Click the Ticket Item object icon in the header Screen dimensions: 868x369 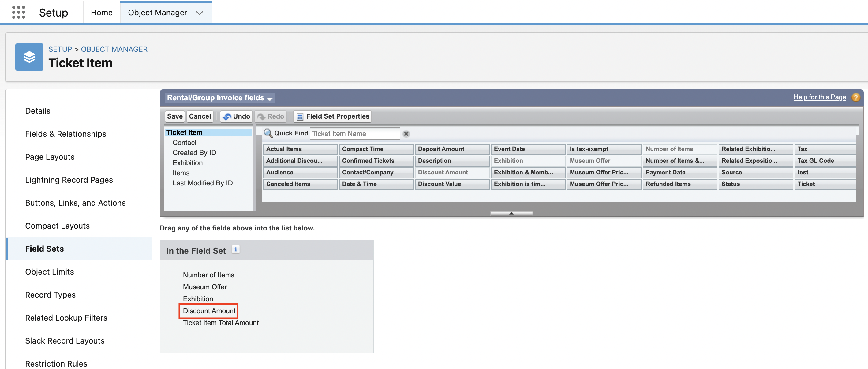click(x=29, y=57)
